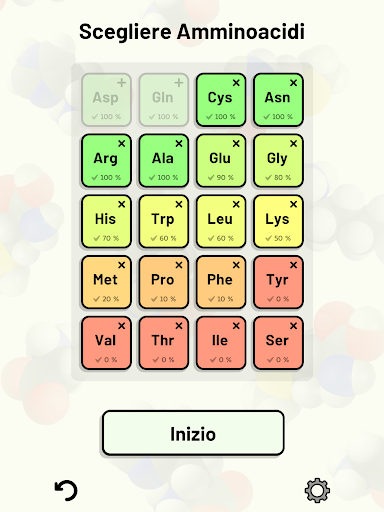Click the Phe 10% progress label
Viewport: 384px width, 512px height.
pos(221,299)
